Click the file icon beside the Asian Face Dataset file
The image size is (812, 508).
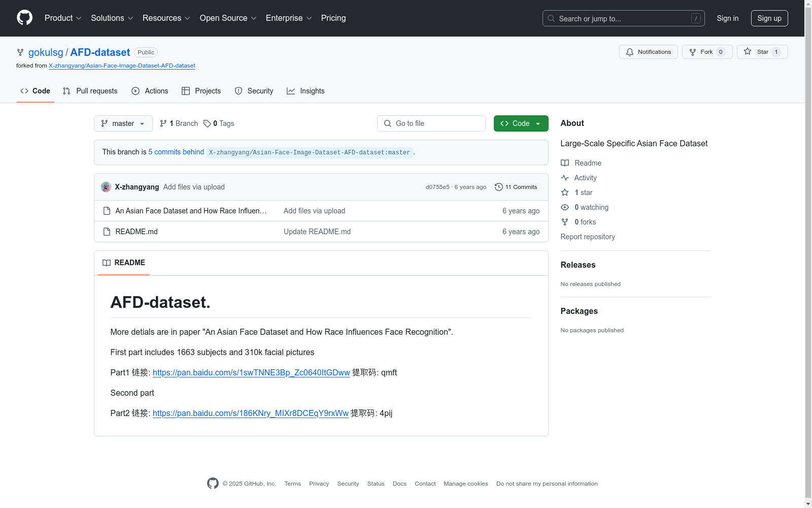(107, 211)
